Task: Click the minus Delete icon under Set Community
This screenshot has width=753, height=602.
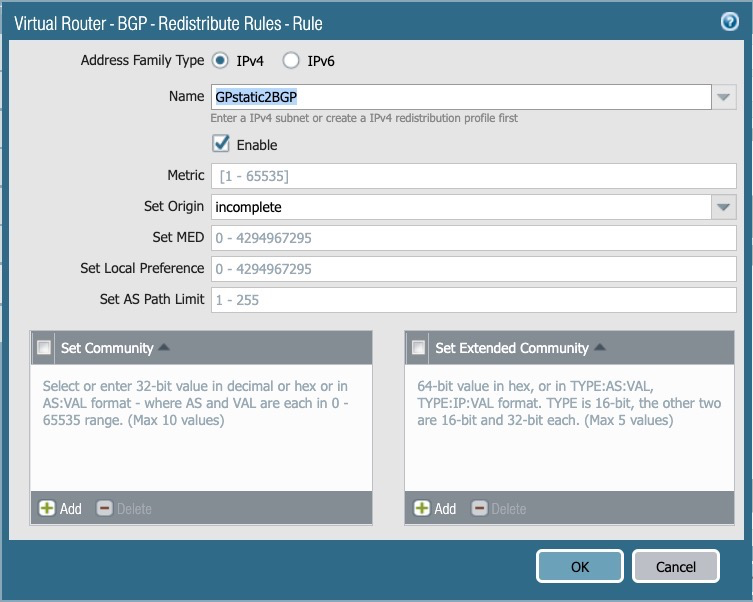Action: click(104, 508)
